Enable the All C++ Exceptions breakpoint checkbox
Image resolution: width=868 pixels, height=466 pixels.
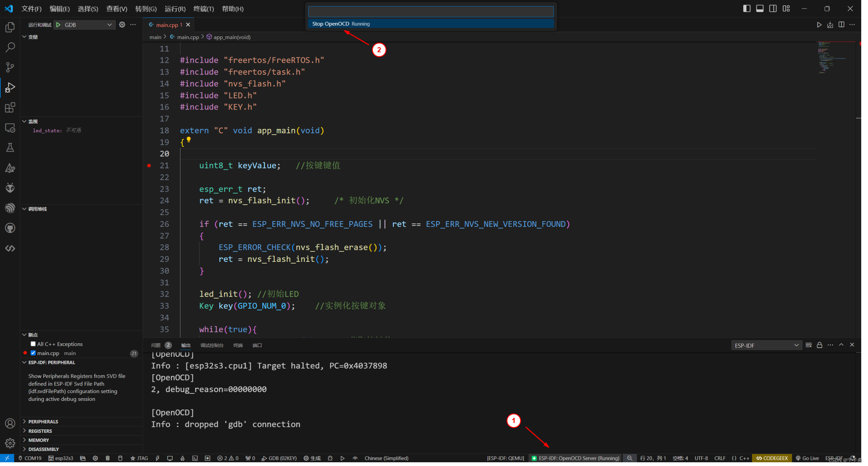tap(33, 344)
